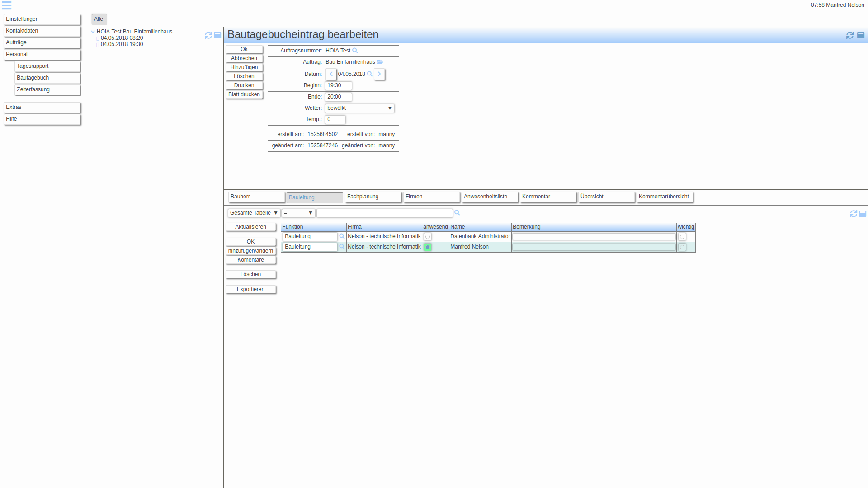The width and height of the screenshot is (868, 488).
Task: Open the hamburger menu icon
Action: [x=6, y=5]
